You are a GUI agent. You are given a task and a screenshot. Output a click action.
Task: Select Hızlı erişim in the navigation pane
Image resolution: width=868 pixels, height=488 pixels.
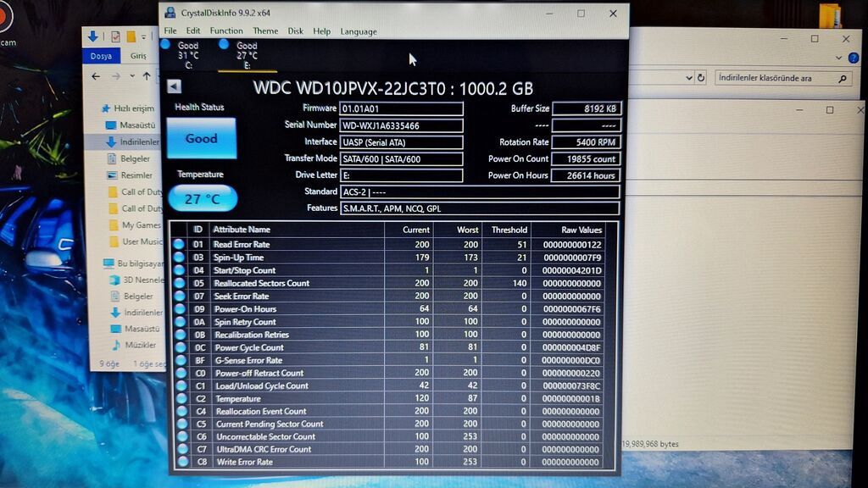click(129, 108)
